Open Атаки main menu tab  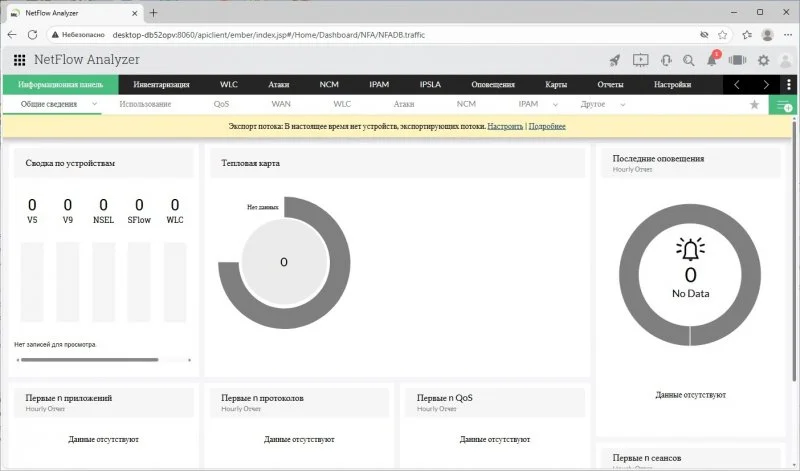click(279, 85)
